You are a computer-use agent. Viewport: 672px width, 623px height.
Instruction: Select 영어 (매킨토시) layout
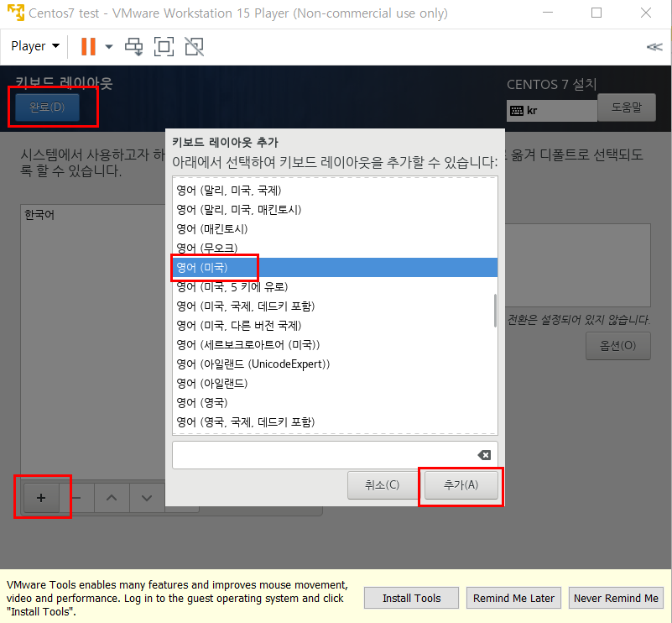(x=335, y=229)
